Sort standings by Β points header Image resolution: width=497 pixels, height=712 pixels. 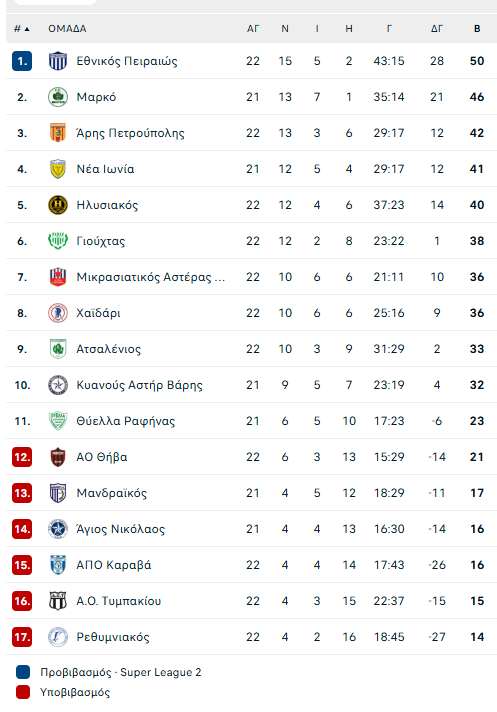(477, 29)
